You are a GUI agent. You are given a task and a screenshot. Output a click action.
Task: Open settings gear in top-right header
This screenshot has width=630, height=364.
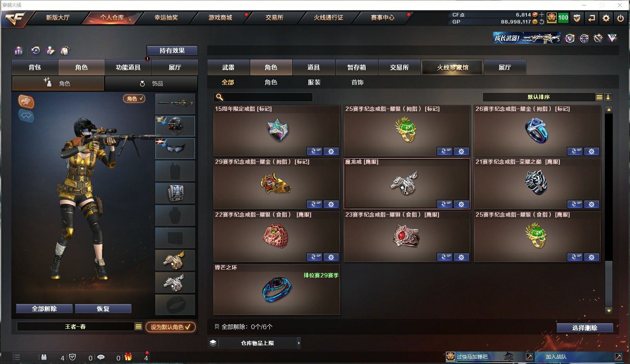[x=606, y=18]
